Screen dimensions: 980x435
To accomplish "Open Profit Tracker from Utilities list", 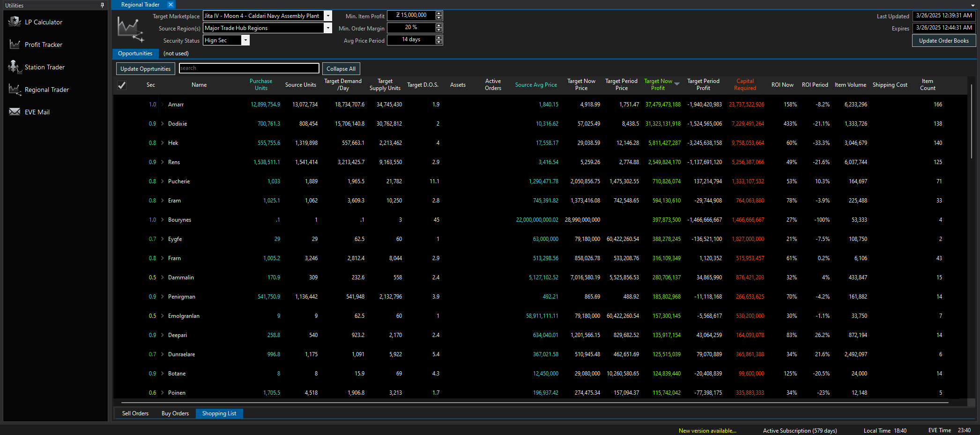I will [x=44, y=45].
